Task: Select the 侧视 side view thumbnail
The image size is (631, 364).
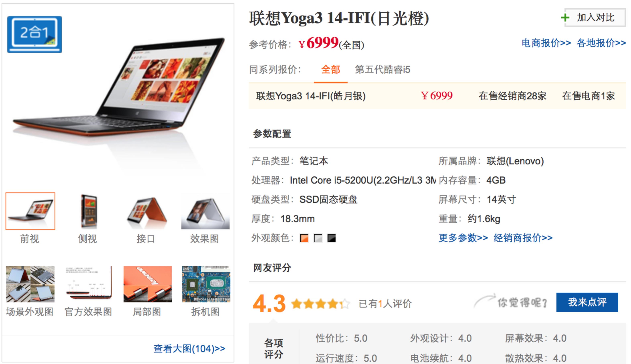Action: coord(88,211)
